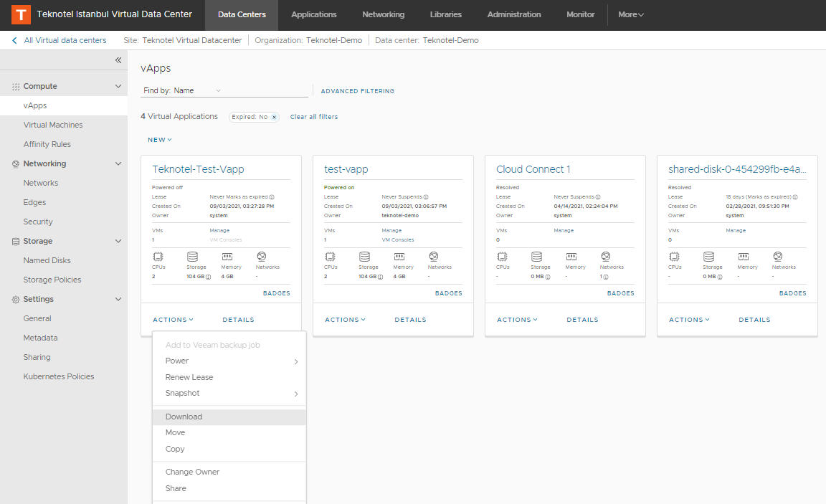Open ACTIONS menu on shared-disk card
826x504 pixels.
[x=689, y=320]
